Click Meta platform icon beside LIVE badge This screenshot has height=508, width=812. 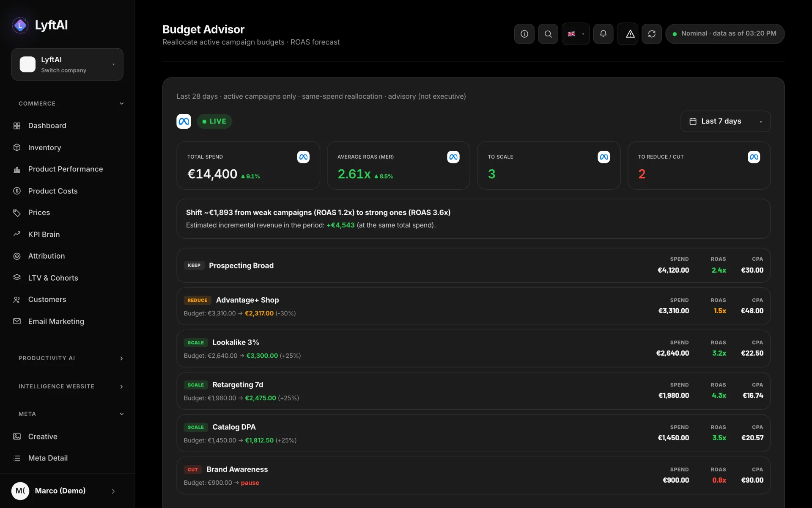[184, 121]
